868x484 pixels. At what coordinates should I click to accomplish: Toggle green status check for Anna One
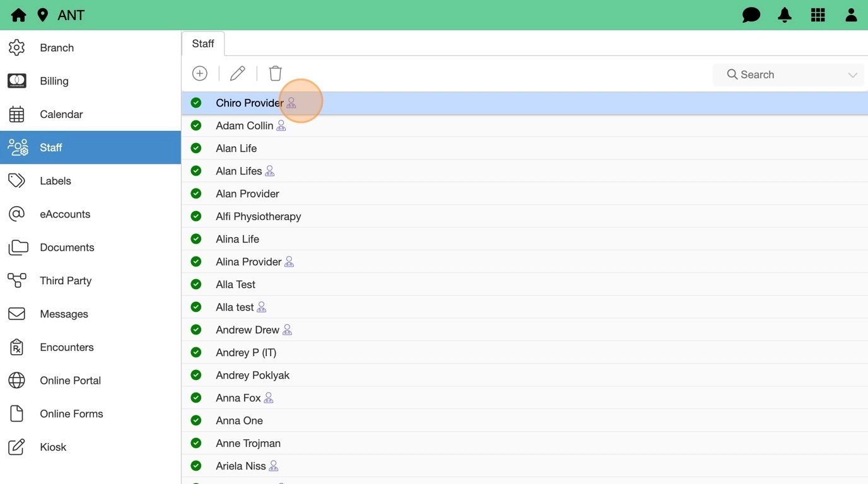pyautogui.click(x=196, y=420)
